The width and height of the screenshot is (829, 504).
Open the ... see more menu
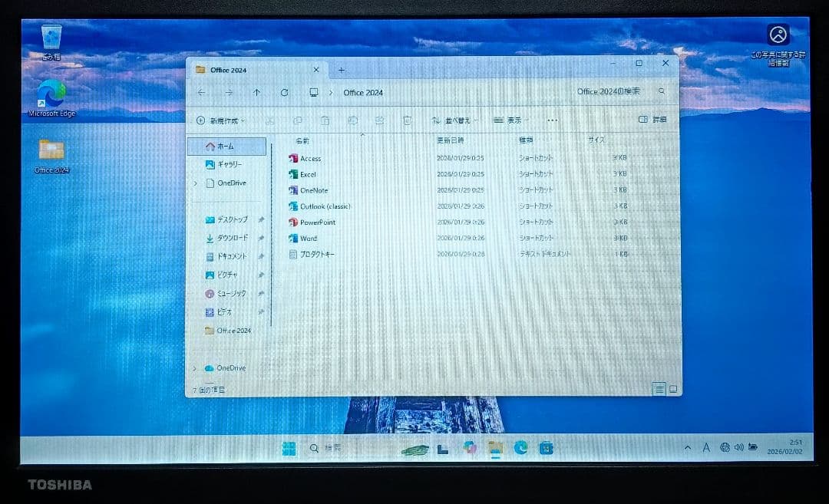[x=552, y=120]
